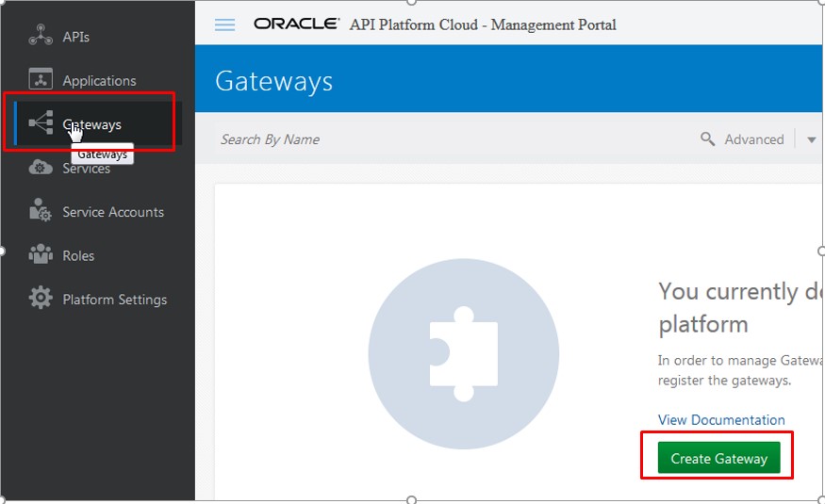Click the Oracle logo in the header
The image size is (825, 504).
tap(296, 24)
